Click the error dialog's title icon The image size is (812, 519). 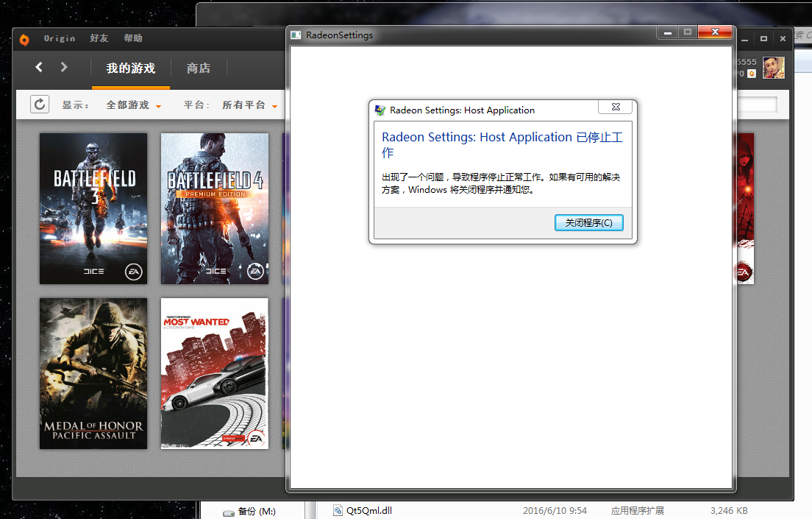(380, 110)
